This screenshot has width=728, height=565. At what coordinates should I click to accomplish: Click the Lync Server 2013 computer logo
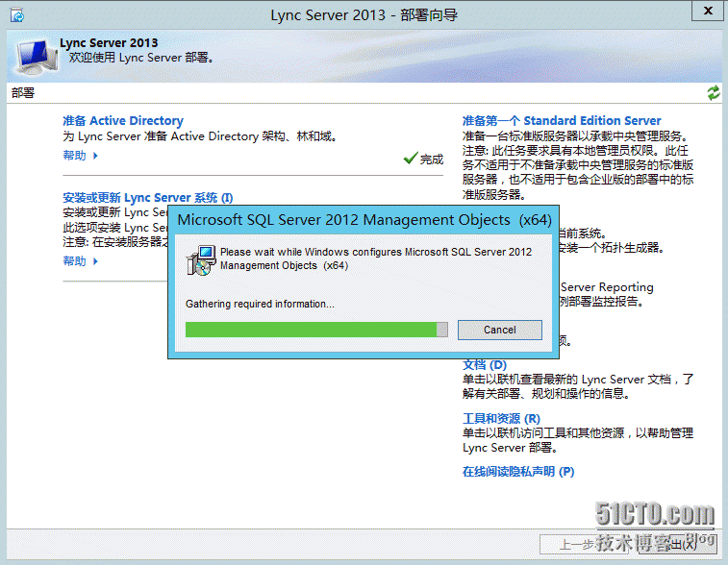point(36,57)
